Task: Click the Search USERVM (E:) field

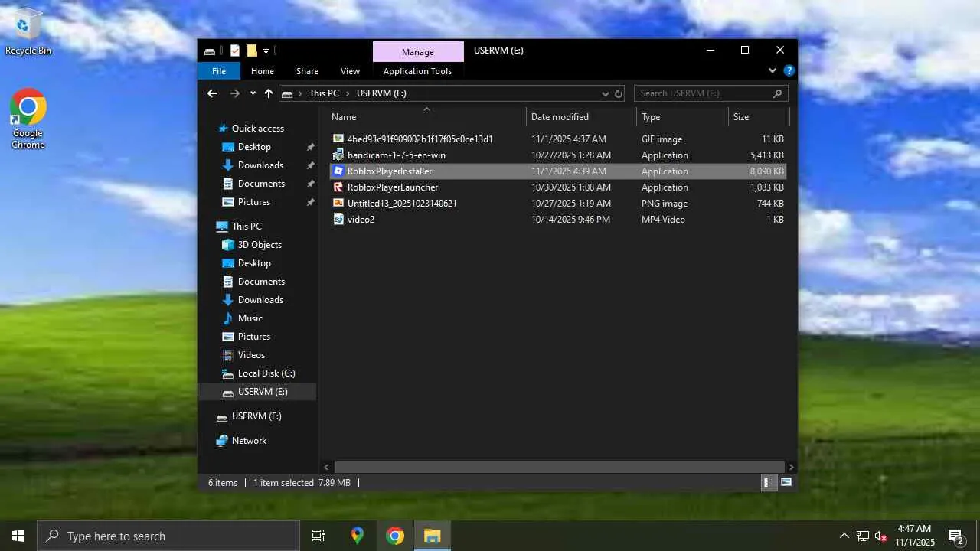Action: tap(711, 93)
